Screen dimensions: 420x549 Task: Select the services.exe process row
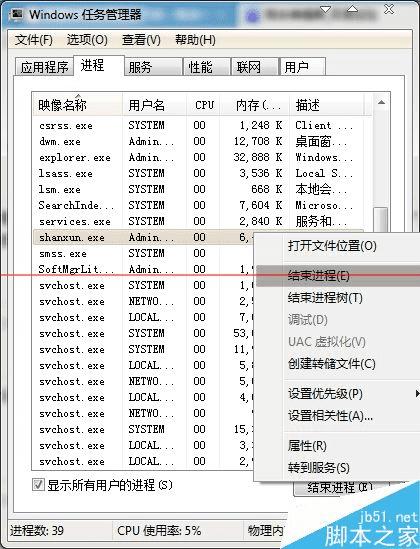pos(198,221)
